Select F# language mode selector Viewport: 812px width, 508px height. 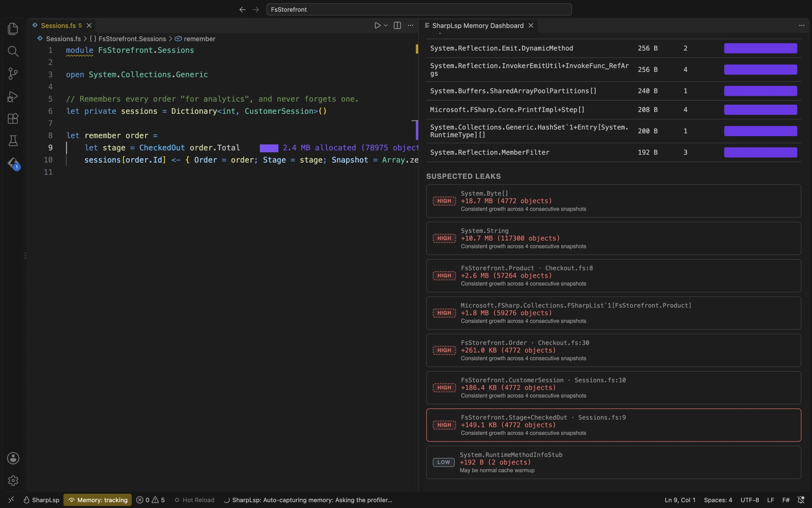(x=786, y=500)
